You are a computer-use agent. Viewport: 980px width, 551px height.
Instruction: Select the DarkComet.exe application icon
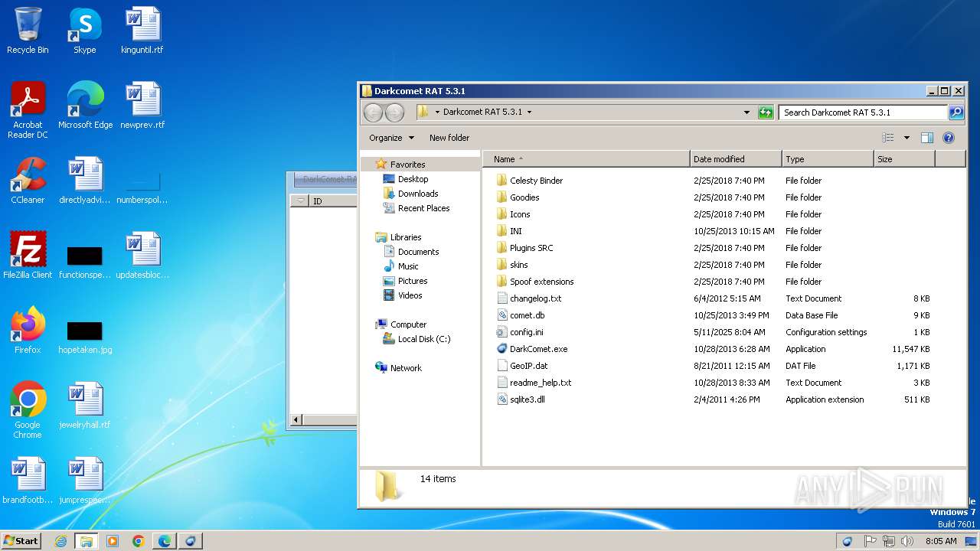pos(502,349)
